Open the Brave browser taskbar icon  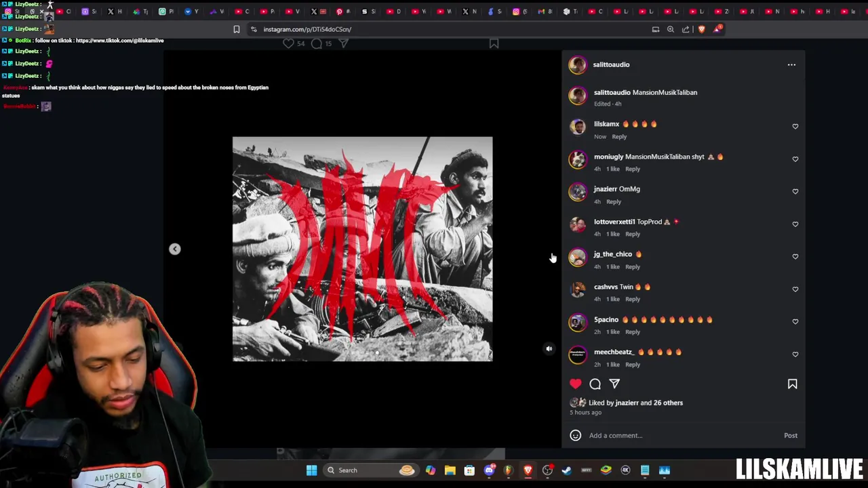[x=528, y=470]
